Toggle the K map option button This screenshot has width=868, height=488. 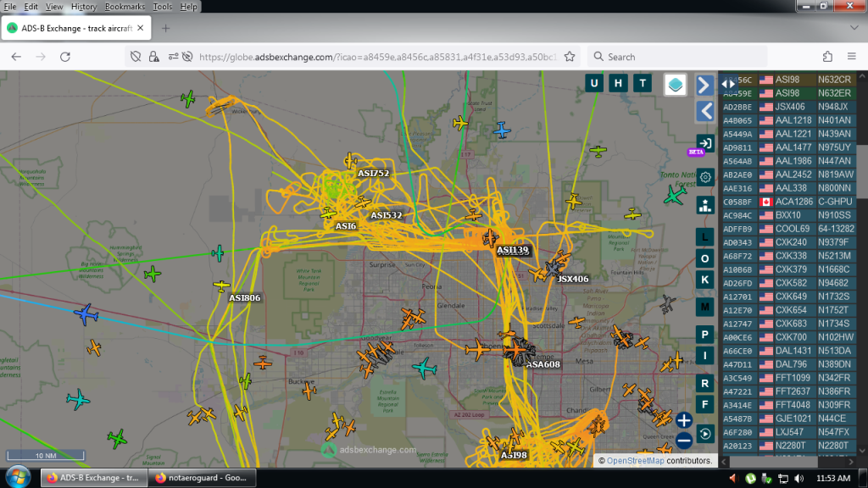(704, 280)
